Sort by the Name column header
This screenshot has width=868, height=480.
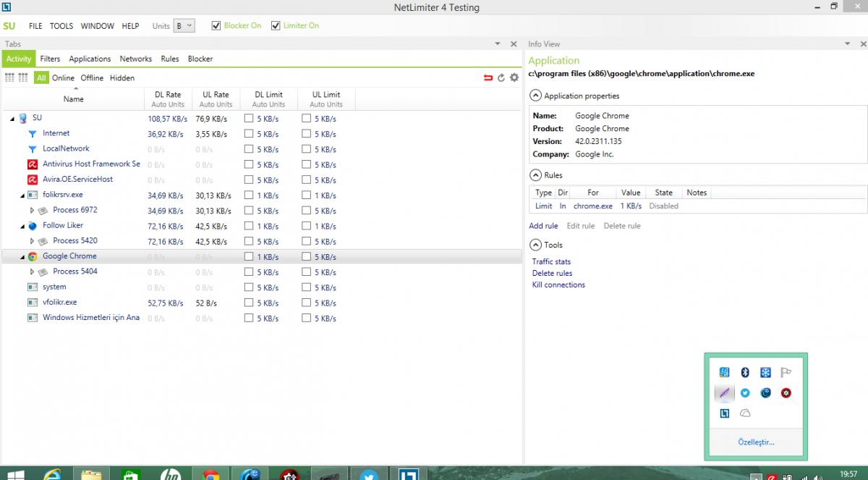(x=73, y=99)
